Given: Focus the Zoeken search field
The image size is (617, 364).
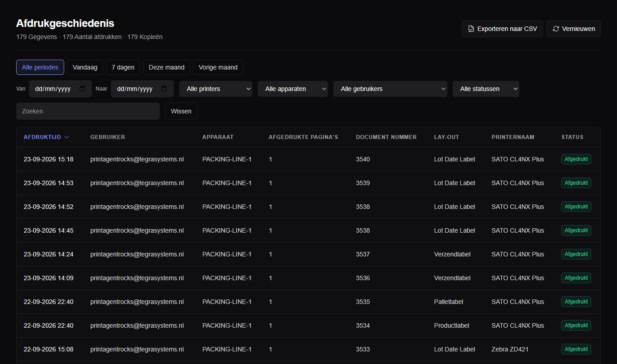Looking at the screenshot, I should 88,111.
